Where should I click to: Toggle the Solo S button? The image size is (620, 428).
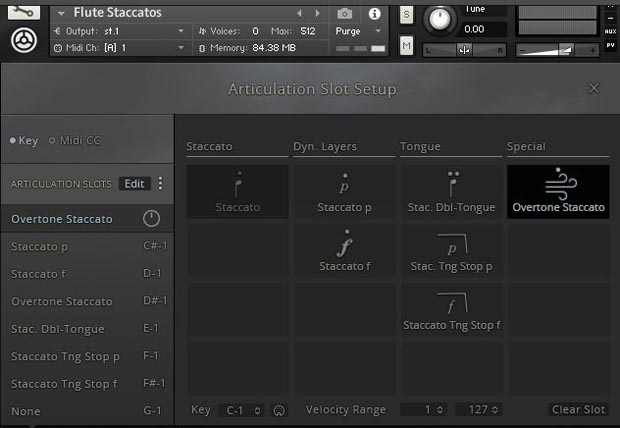407,14
